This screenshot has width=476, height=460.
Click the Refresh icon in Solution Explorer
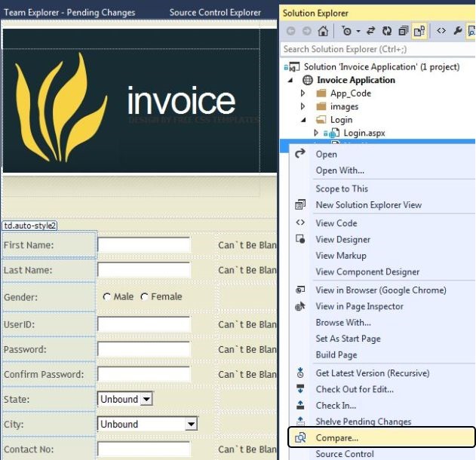click(387, 31)
